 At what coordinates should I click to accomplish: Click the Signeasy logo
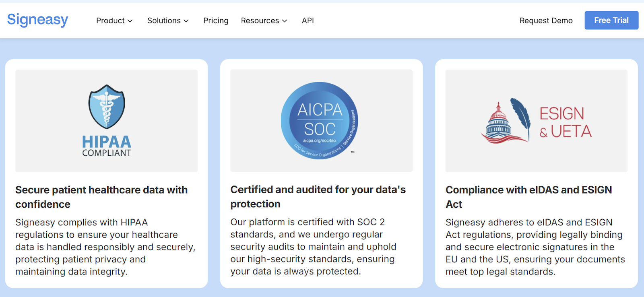pos(37,20)
